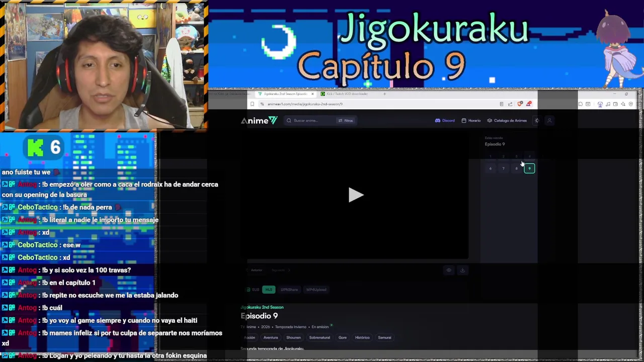Open Brave Leo AI sparkle icon

click(623, 104)
